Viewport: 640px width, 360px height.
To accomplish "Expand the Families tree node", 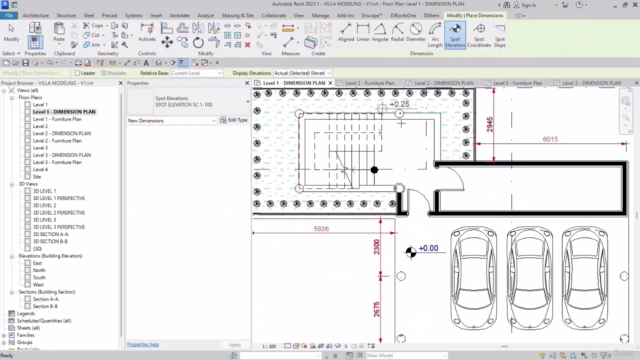I will 4,336.
